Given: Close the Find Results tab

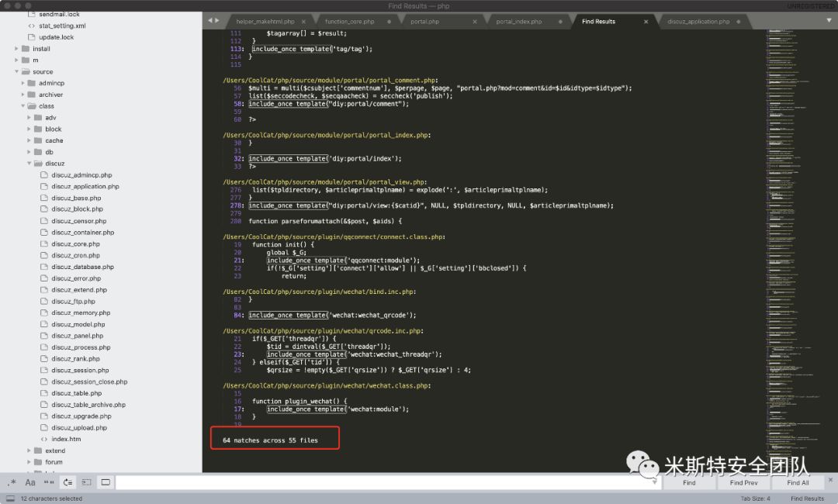Looking at the screenshot, I should [646, 22].
